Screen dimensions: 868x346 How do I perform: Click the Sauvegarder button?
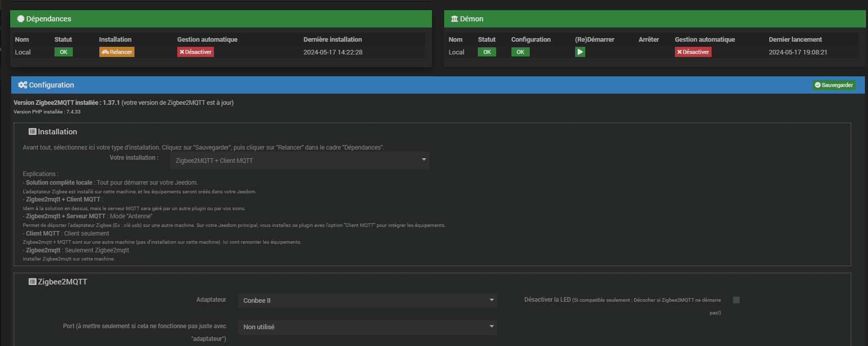point(834,85)
